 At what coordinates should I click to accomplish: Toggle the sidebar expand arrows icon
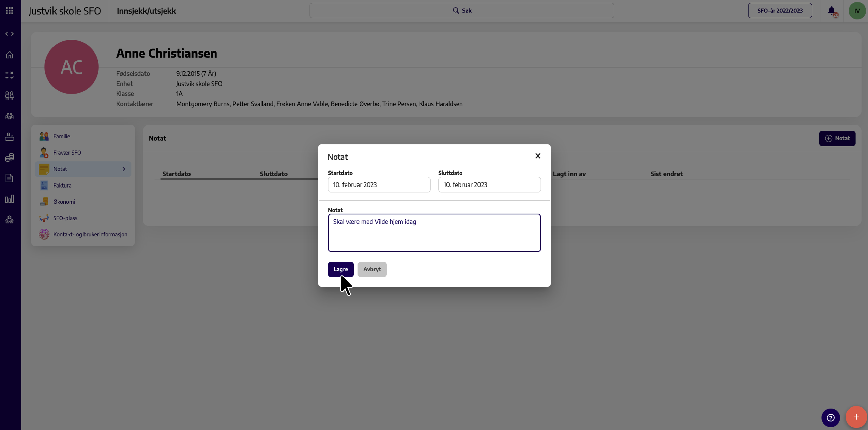click(10, 34)
